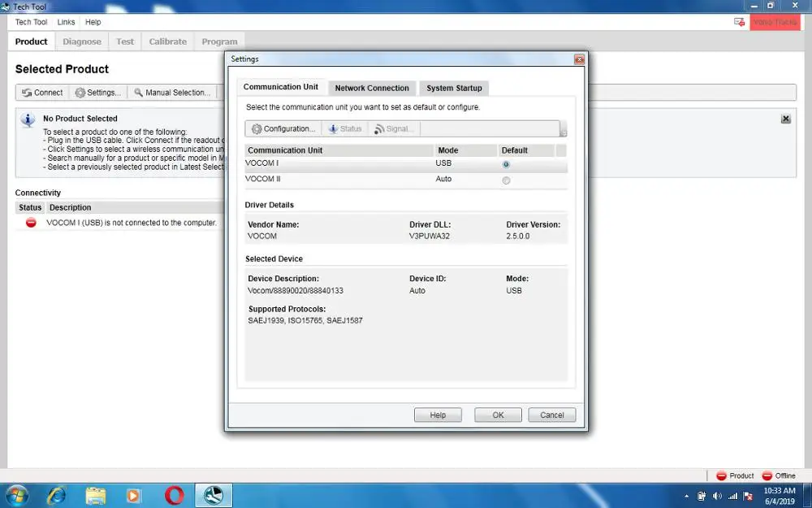The height and width of the screenshot is (508, 812).
Task: Launch Opera browser from the taskbar
Action: click(174, 496)
